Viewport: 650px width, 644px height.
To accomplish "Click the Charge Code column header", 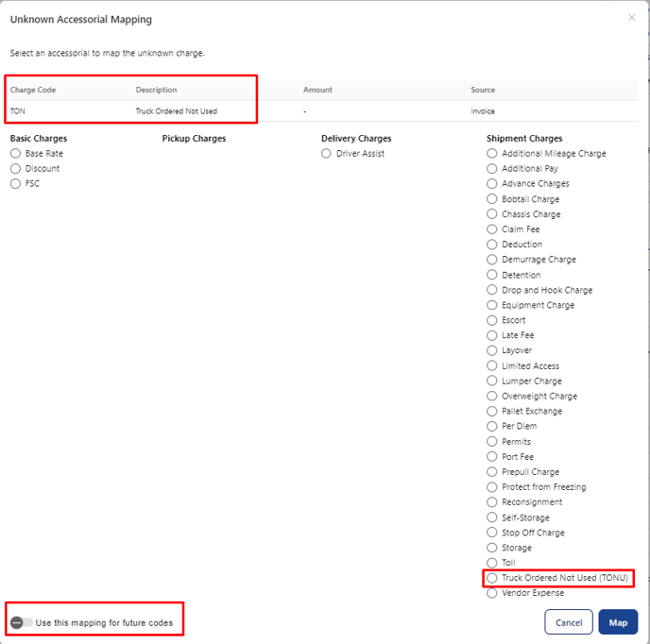I will click(x=33, y=90).
